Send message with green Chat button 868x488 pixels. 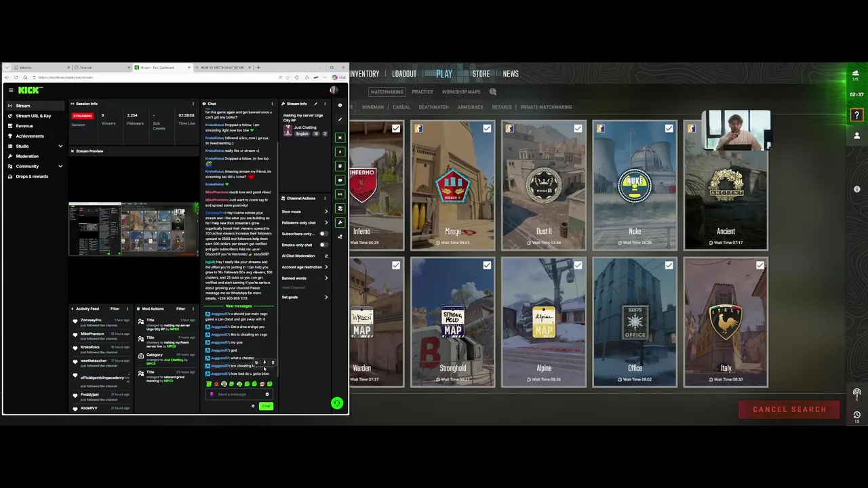click(266, 406)
